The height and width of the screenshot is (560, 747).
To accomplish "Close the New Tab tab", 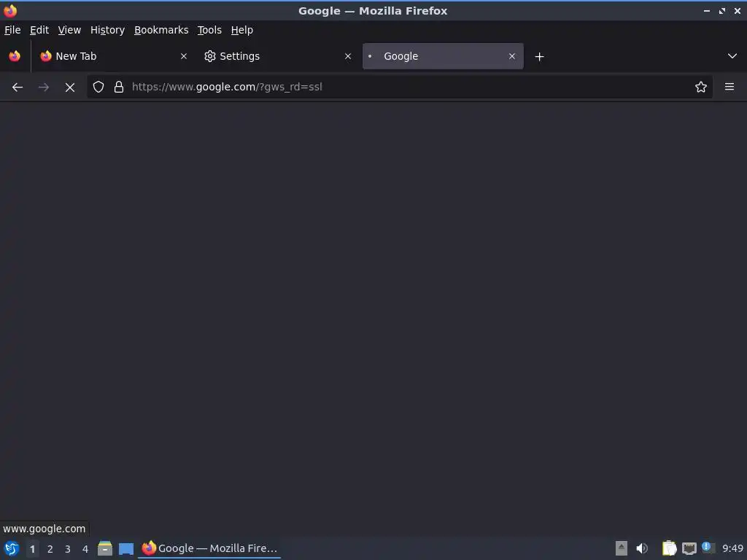I will click(184, 56).
